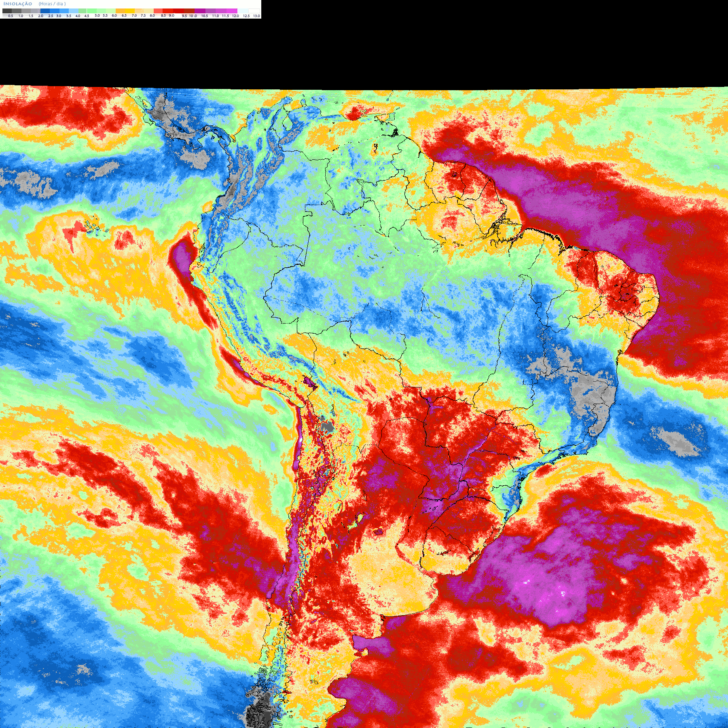Click the '7.5' legend value
This screenshot has height=728, width=728.
tap(143, 15)
